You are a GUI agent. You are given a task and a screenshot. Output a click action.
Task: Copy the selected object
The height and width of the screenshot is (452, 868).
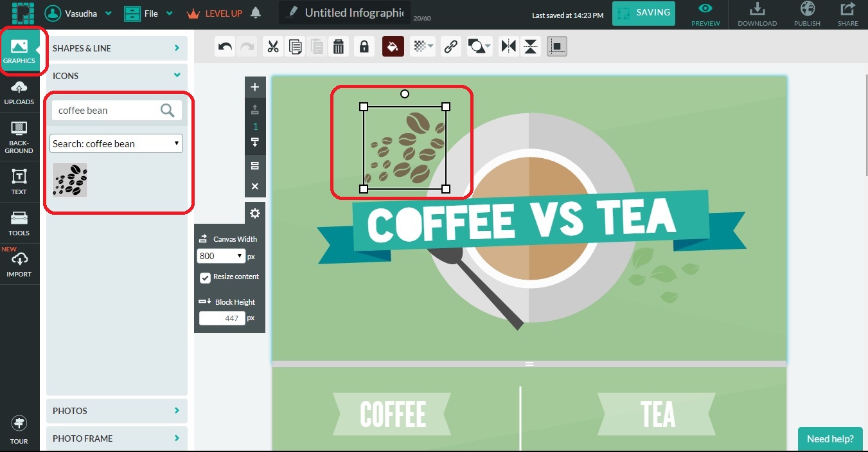point(296,46)
